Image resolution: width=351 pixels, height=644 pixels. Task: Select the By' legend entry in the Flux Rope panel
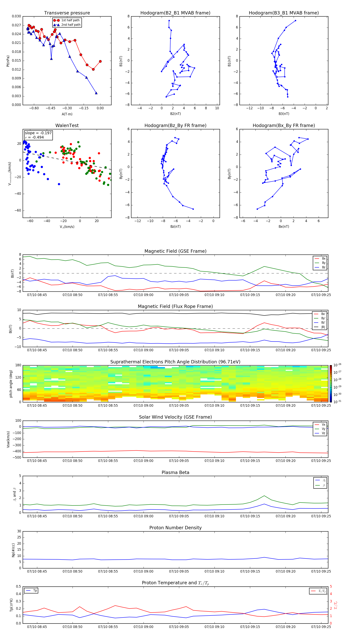(320, 318)
